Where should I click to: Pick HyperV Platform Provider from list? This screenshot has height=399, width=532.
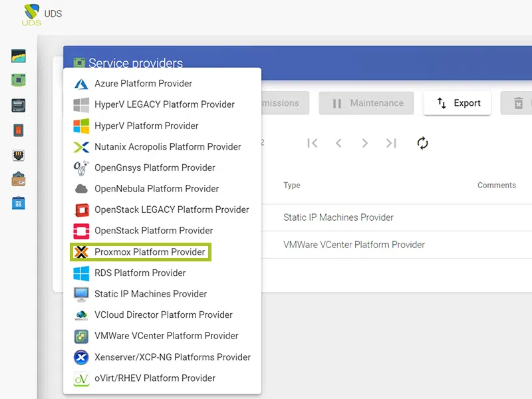click(x=162, y=126)
